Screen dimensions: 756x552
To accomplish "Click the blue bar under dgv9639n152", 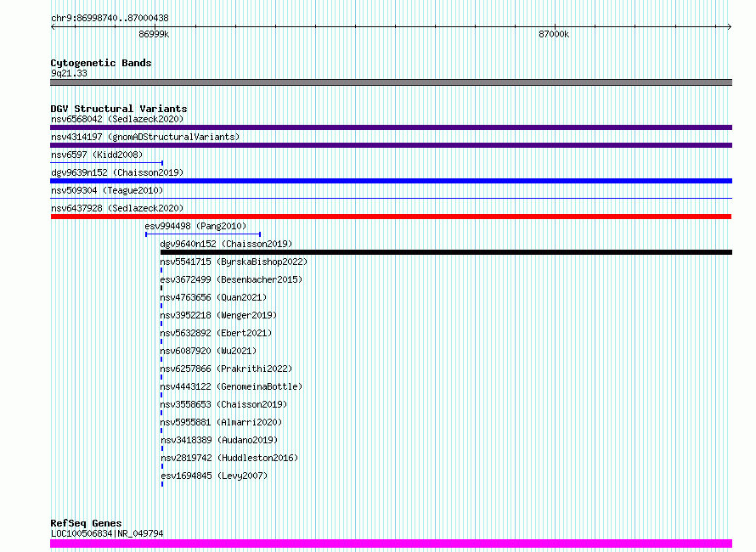I will coord(391,181).
